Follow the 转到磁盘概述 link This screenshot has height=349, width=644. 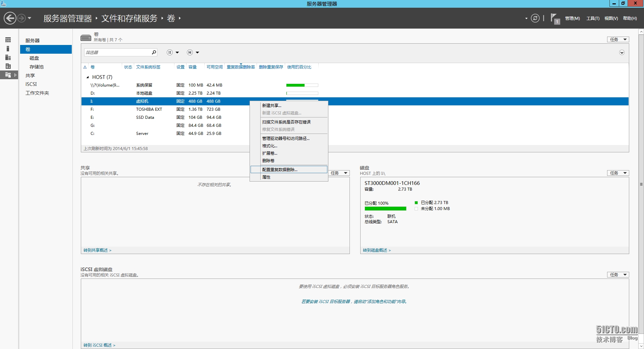coord(377,250)
